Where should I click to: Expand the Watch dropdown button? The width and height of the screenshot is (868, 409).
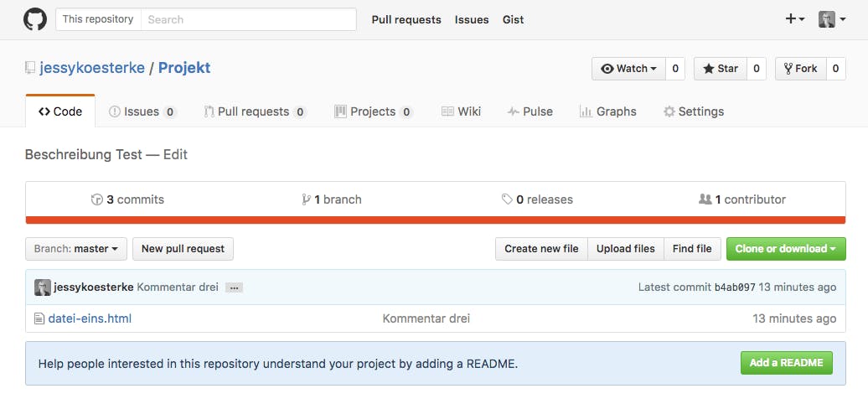coord(629,69)
